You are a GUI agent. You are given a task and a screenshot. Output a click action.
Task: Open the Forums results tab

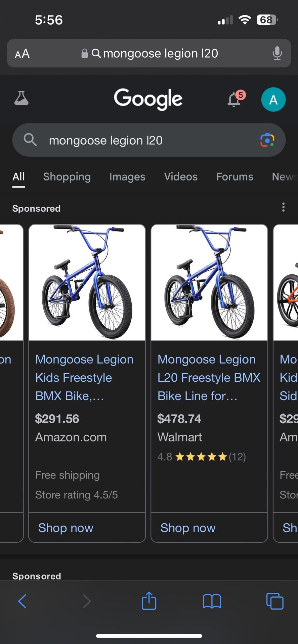point(235,177)
